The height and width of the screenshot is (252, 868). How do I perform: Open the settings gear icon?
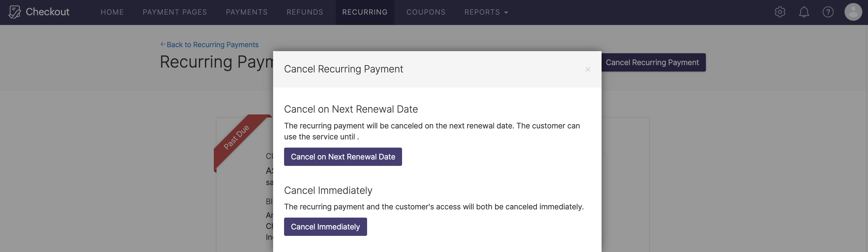point(779,12)
